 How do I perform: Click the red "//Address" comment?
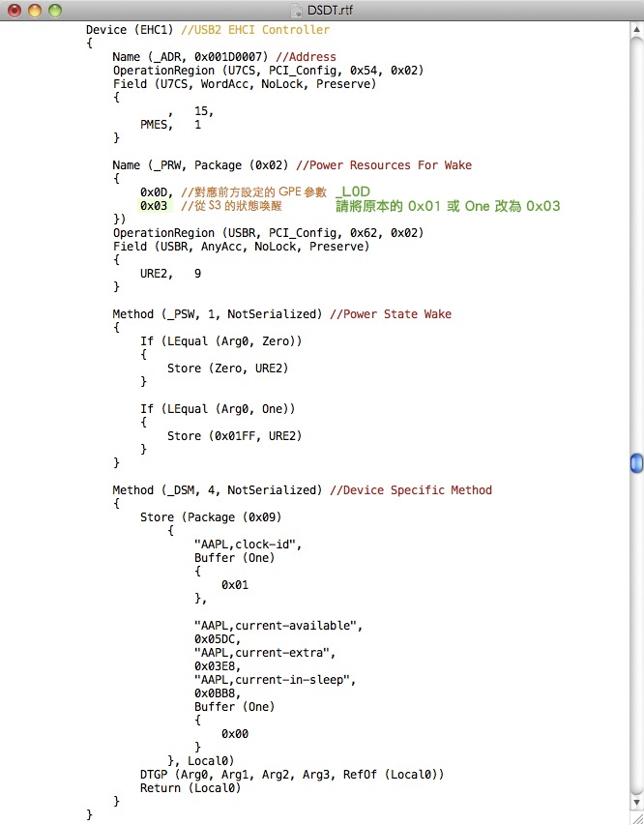pyautogui.click(x=306, y=57)
